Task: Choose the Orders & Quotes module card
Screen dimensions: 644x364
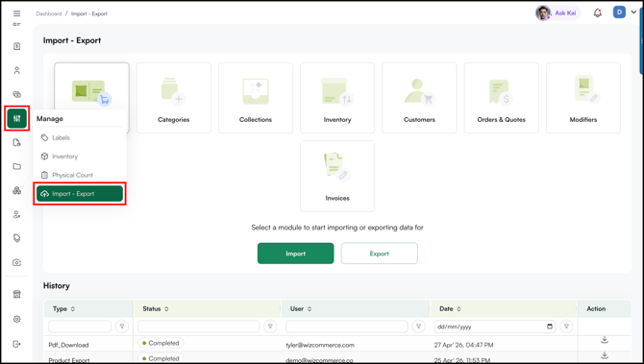Action: 501,98
